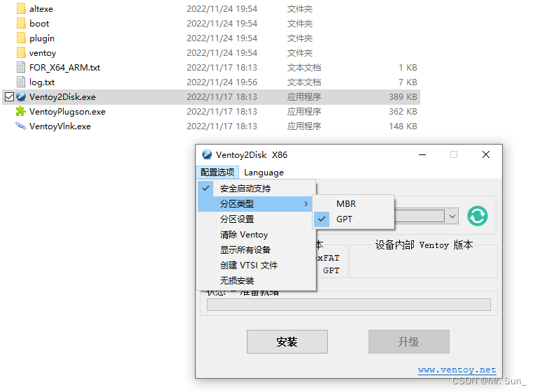The height and width of the screenshot is (392, 537).
Task: Select the boot folder name
Action: (39, 24)
